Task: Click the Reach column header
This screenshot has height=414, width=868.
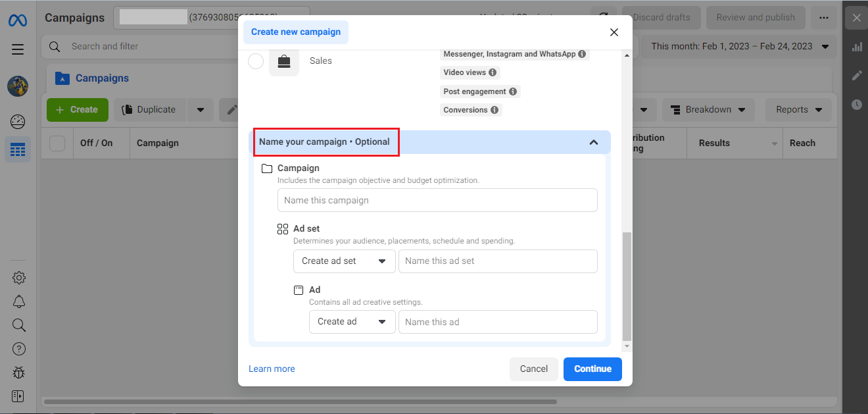Action: click(802, 143)
